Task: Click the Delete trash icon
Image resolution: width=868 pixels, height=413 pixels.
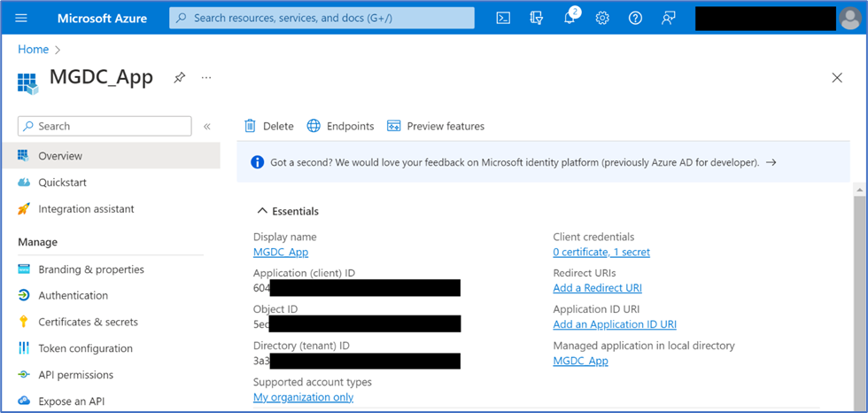Action: (250, 126)
